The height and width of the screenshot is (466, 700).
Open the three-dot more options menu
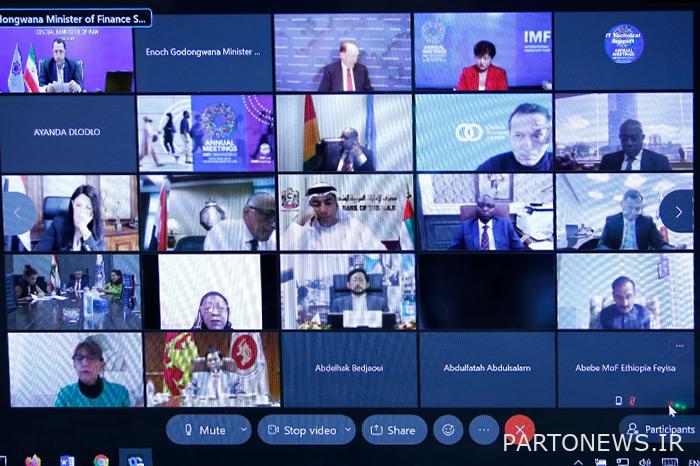tap(484, 430)
